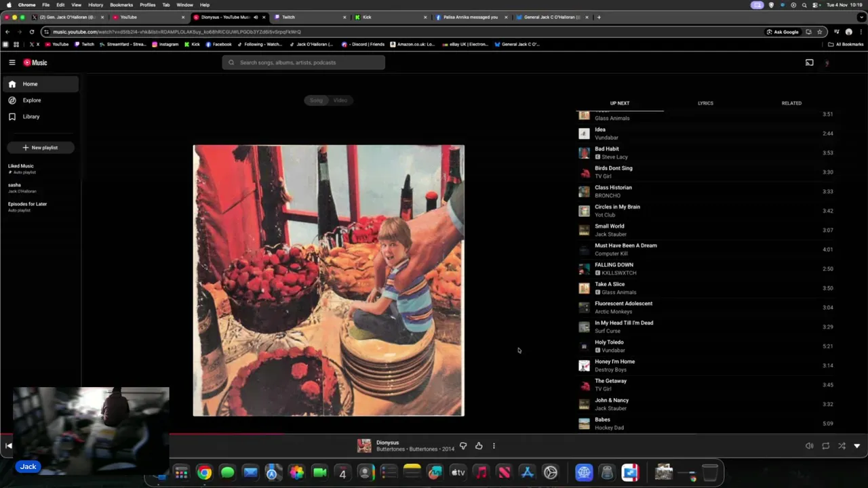Click the volume speaker icon
Image resolution: width=868 pixels, height=488 pixels.
click(x=809, y=446)
